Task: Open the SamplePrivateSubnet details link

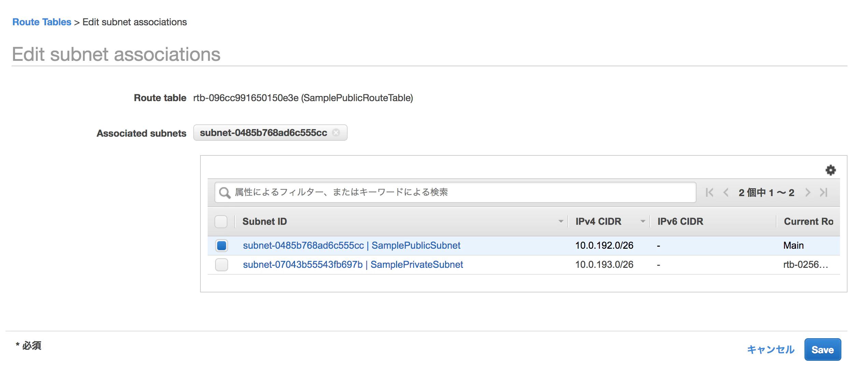Action: (x=353, y=264)
